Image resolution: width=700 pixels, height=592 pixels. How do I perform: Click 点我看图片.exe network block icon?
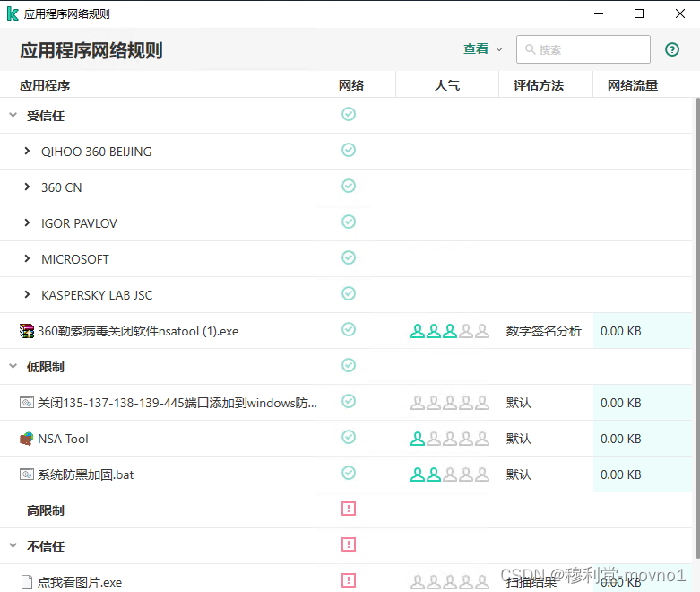point(349,580)
